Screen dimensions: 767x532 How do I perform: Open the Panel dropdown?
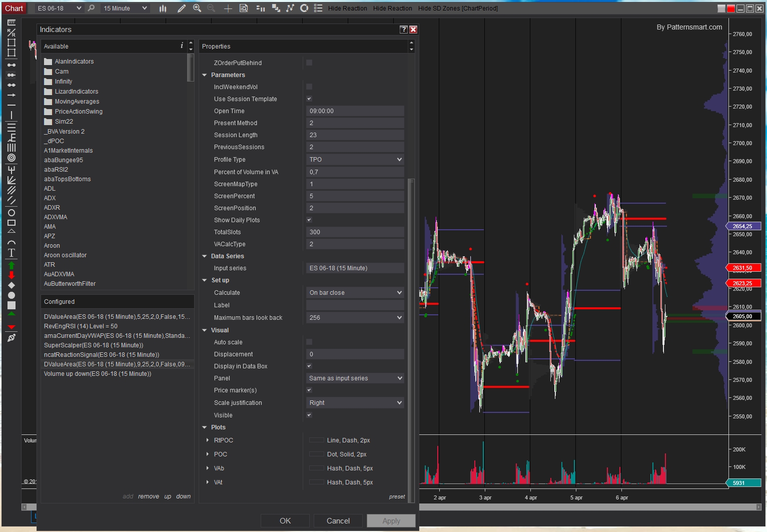pyautogui.click(x=355, y=378)
